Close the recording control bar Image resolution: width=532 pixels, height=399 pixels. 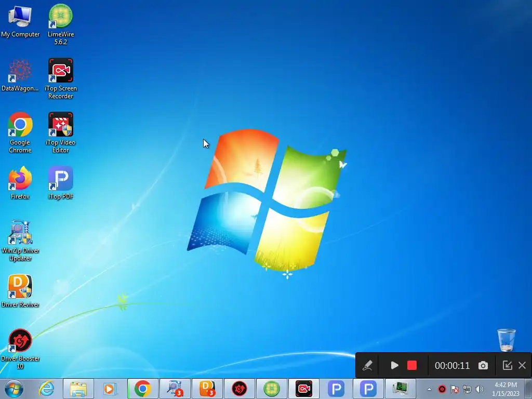click(523, 365)
